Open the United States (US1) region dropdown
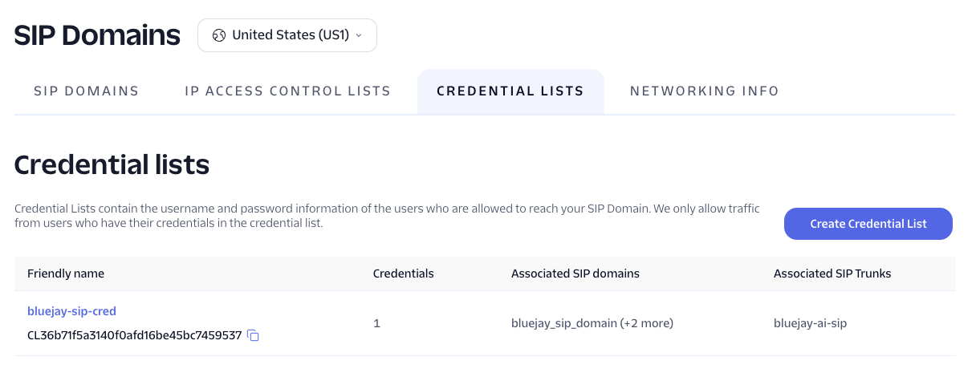The image size is (980, 385). tap(287, 35)
